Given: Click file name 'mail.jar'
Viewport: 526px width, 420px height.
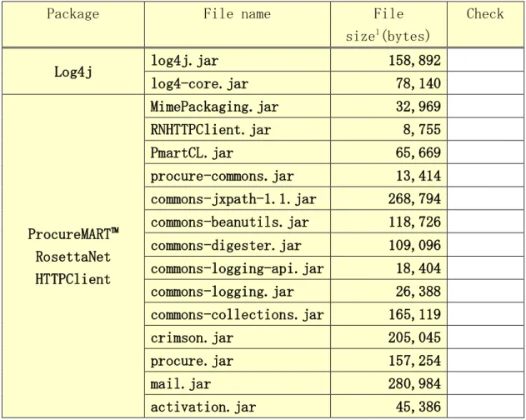Looking at the screenshot, I should click(x=181, y=384).
